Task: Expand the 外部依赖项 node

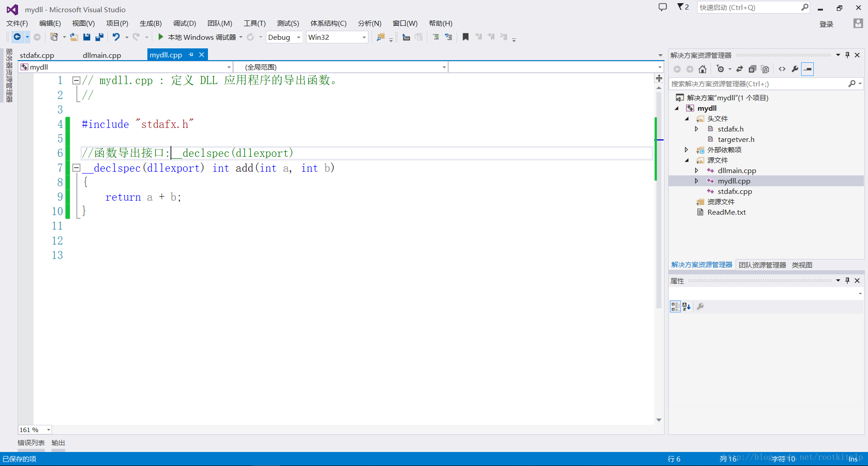Action: tap(686, 150)
